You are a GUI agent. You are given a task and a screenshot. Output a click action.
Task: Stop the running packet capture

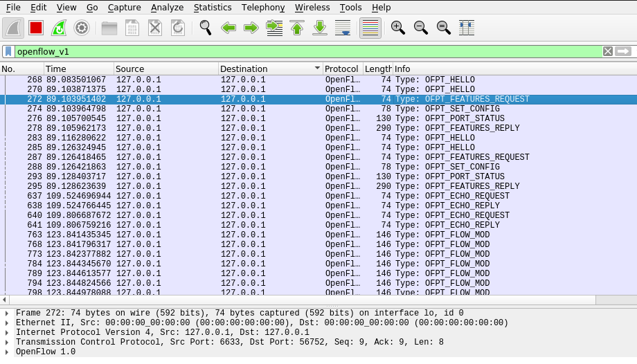click(36, 28)
